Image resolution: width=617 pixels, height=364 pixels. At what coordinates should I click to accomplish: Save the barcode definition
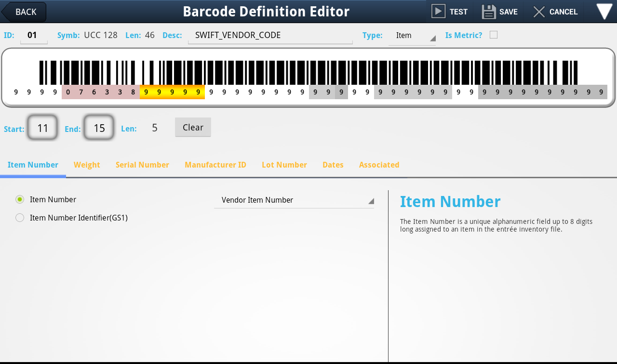click(500, 12)
